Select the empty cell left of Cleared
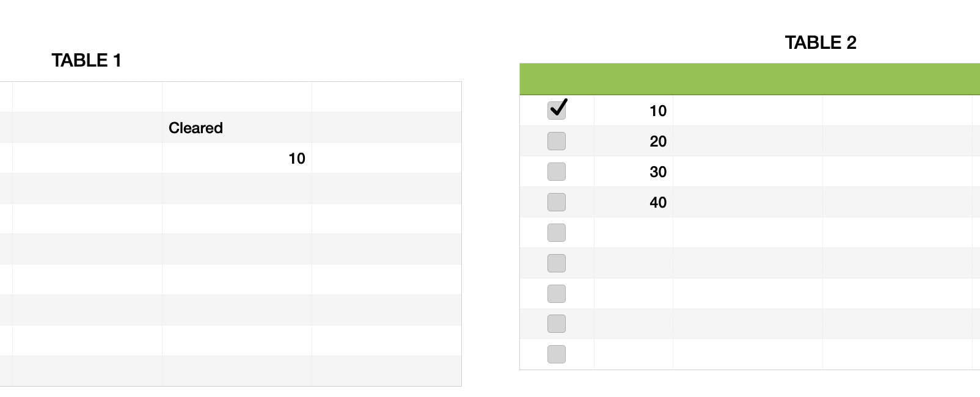The width and height of the screenshot is (980, 397). coord(87,128)
